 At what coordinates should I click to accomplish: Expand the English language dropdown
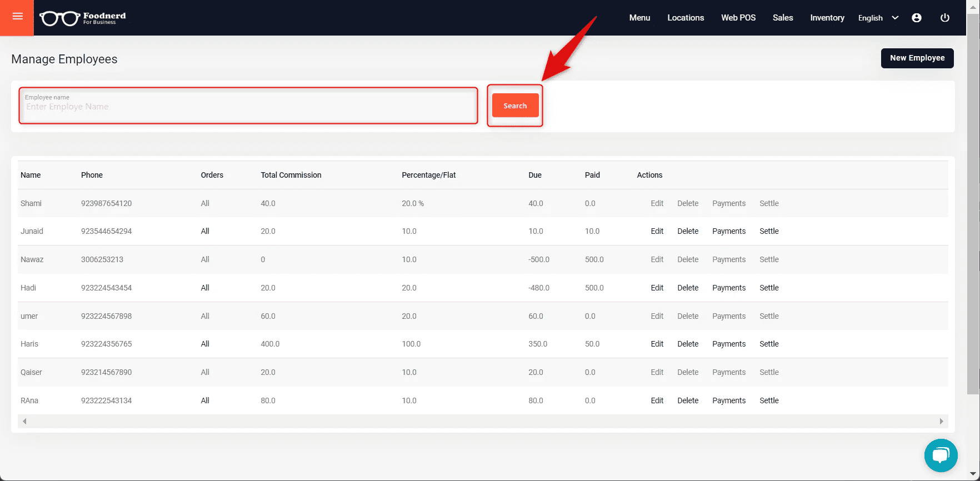[878, 18]
